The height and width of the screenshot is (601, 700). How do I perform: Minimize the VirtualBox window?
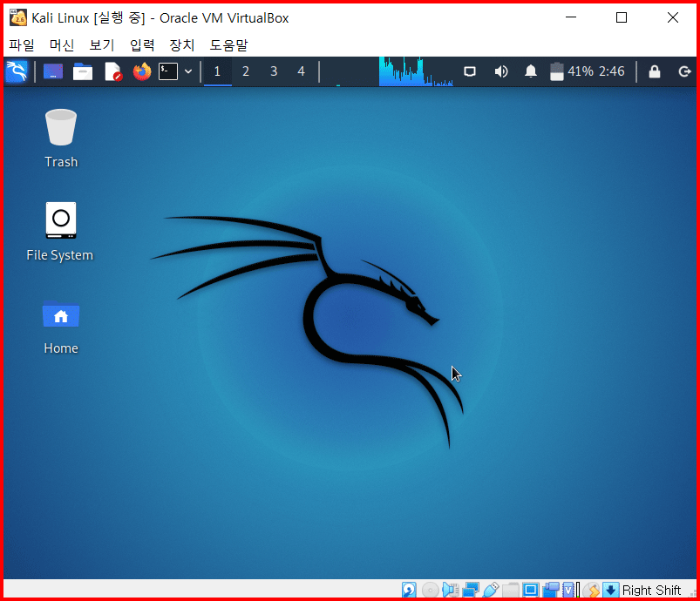point(571,17)
